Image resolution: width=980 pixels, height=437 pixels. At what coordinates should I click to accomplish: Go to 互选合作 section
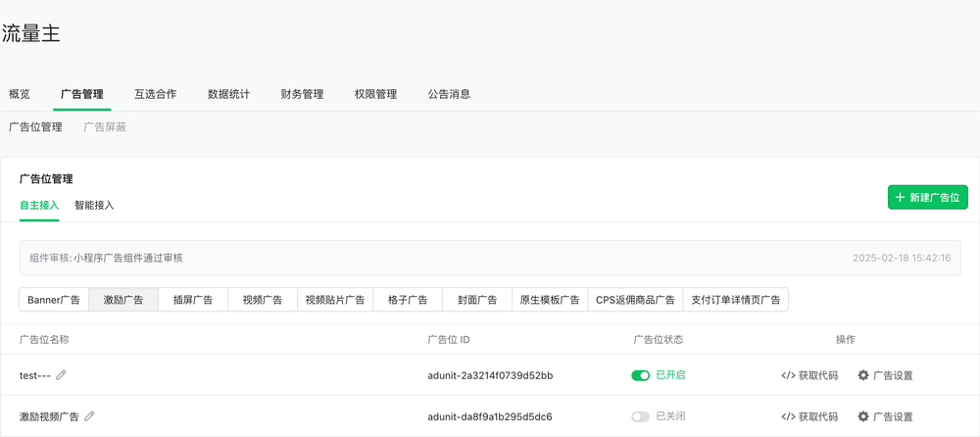(x=156, y=94)
